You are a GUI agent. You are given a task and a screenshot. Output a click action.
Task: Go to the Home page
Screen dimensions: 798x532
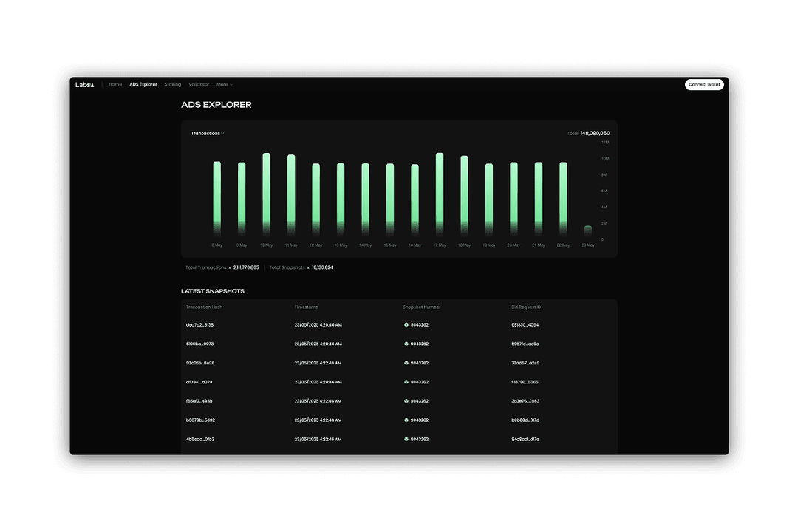pyautogui.click(x=115, y=84)
